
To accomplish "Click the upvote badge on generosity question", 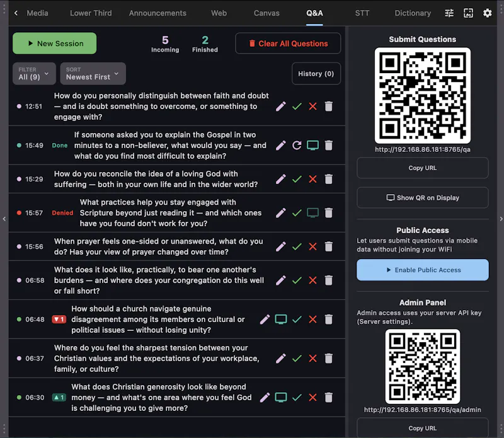I will [x=59, y=398].
